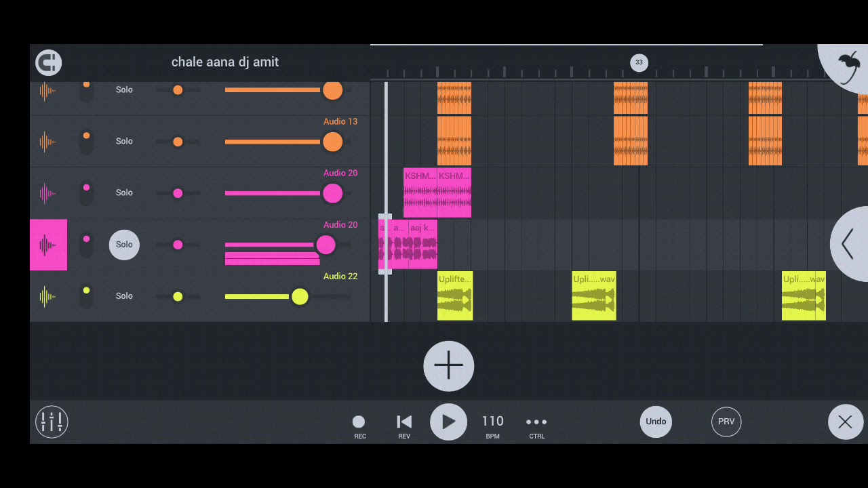Click volume knob of Audio 20 KSHM track

click(332, 193)
